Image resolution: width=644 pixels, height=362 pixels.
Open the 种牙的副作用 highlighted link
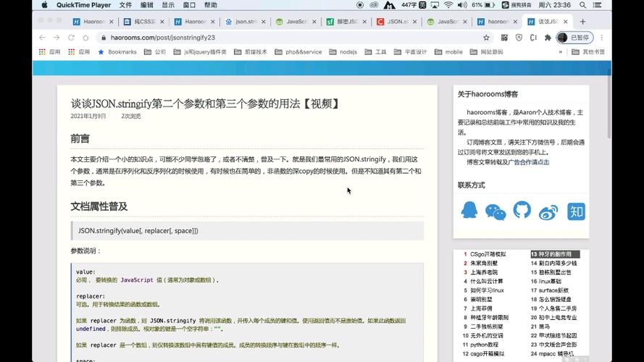555,254
